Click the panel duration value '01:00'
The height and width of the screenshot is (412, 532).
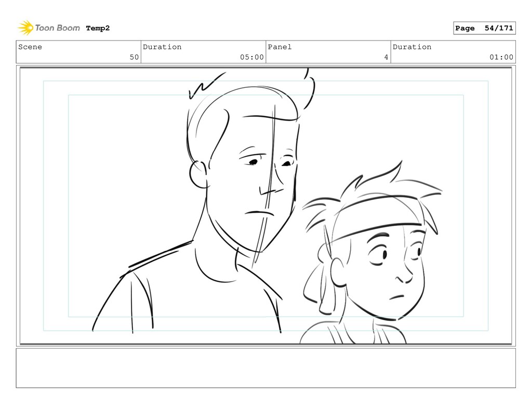click(501, 57)
